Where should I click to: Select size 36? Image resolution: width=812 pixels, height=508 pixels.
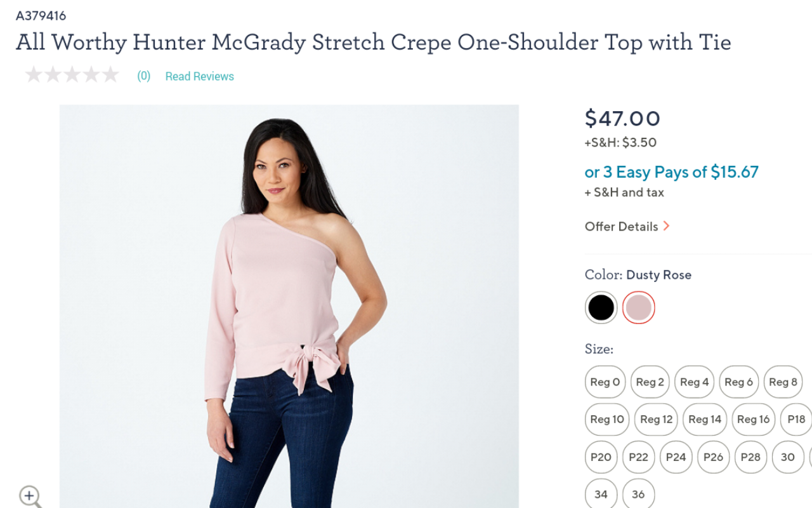tap(638, 493)
